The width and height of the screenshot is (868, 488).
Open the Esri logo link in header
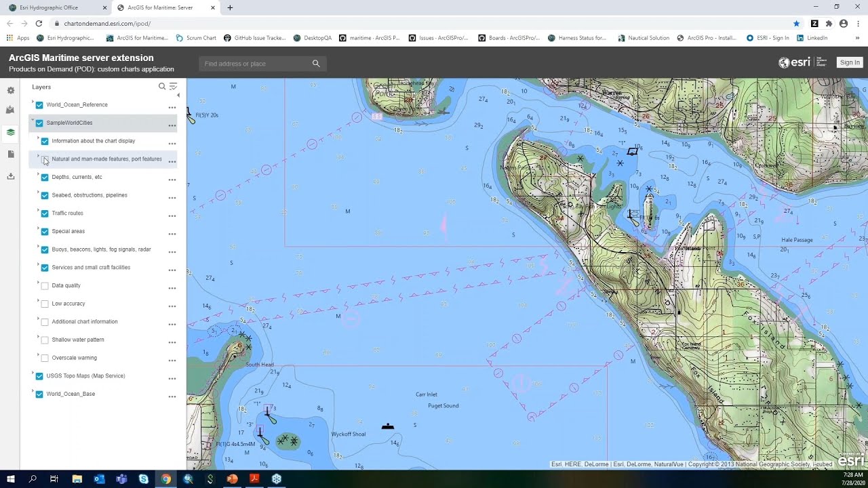(802, 62)
